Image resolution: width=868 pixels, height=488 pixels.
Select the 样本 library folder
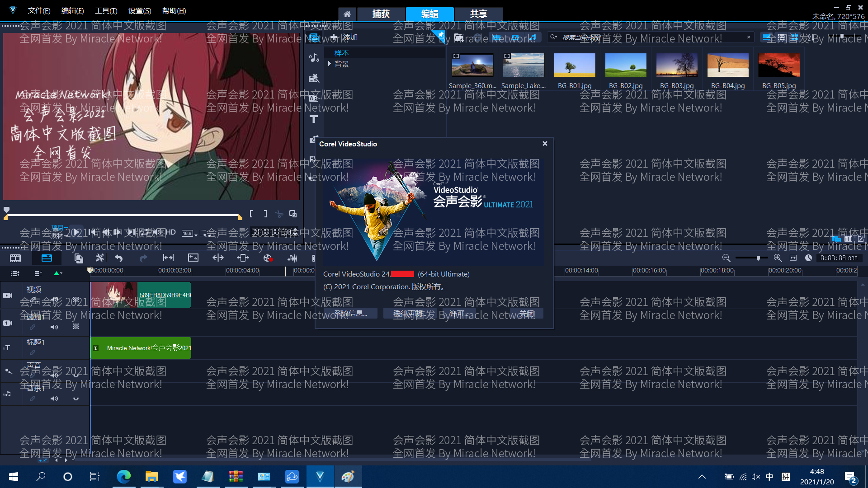click(341, 53)
